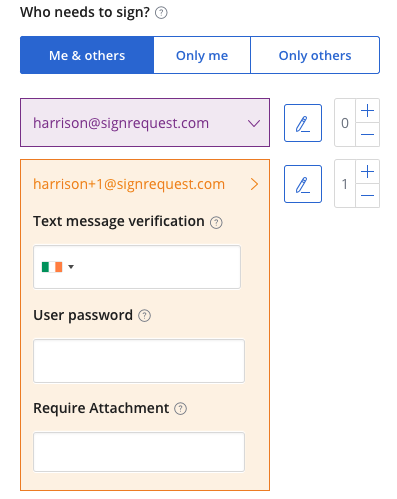Decrease signing order for harrison@signrequest.com
This screenshot has width=397, height=499.
point(367,134)
